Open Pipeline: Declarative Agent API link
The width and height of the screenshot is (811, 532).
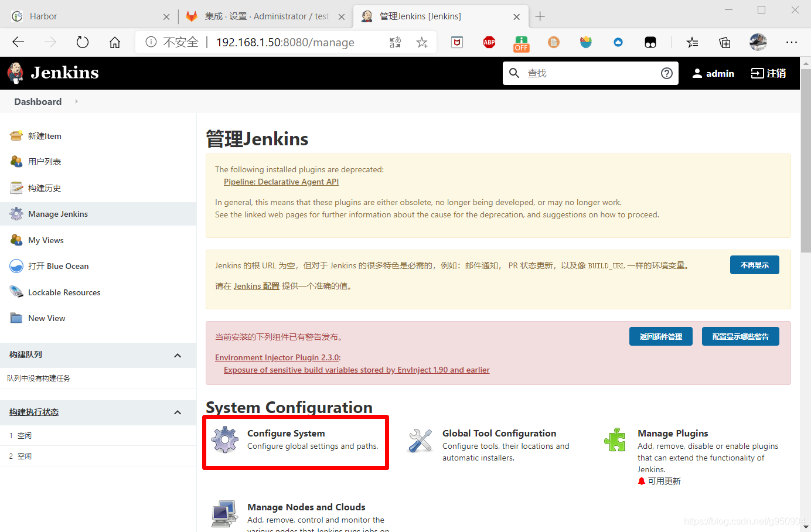(x=281, y=182)
